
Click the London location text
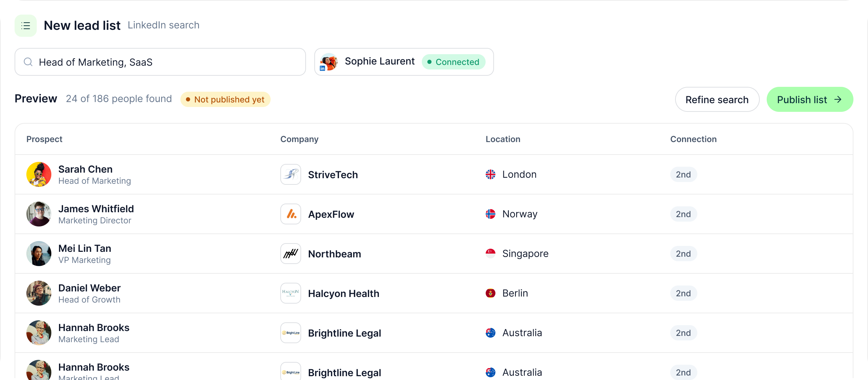pos(519,174)
